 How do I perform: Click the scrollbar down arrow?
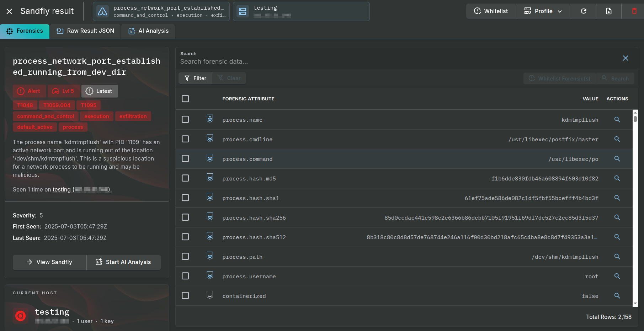tap(635, 304)
